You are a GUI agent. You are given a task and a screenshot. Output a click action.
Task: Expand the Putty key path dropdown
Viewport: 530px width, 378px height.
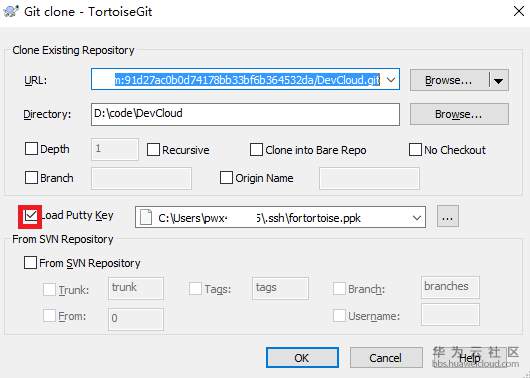(417, 218)
